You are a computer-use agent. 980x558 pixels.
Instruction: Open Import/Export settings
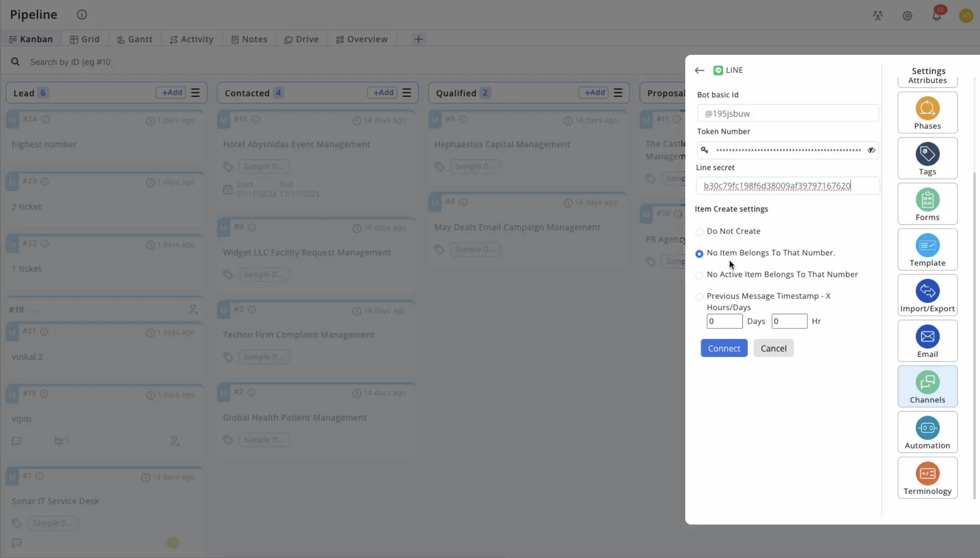click(x=927, y=295)
